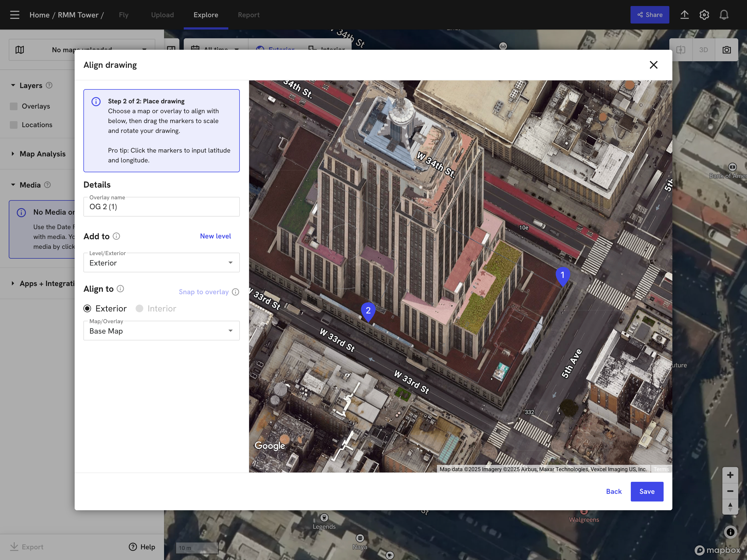Open the settings gear
Image resolution: width=747 pixels, height=560 pixels.
pos(704,14)
